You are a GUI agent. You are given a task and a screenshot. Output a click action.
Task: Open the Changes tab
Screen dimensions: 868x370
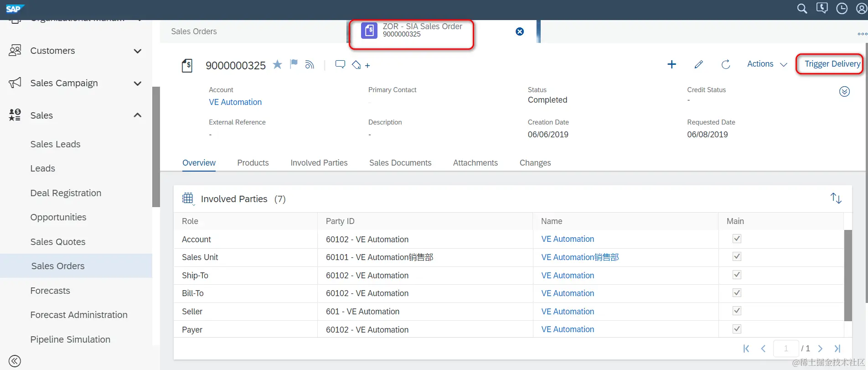(x=535, y=163)
